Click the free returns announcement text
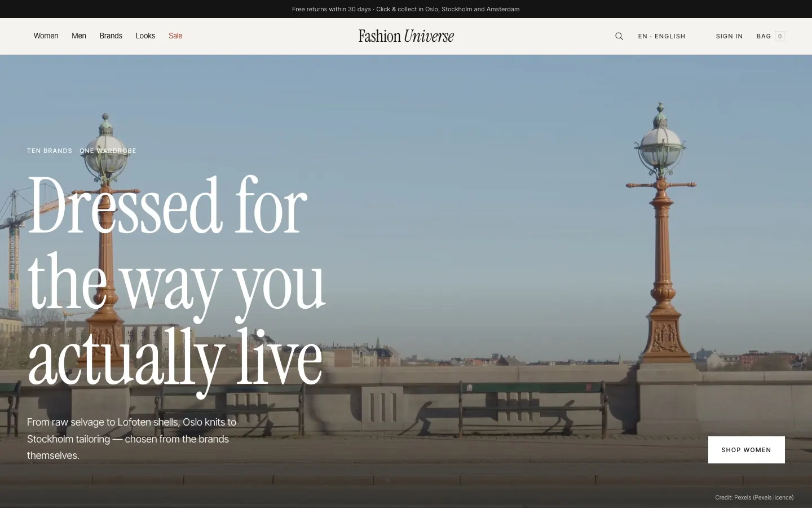The image size is (812, 508). pyautogui.click(x=406, y=9)
